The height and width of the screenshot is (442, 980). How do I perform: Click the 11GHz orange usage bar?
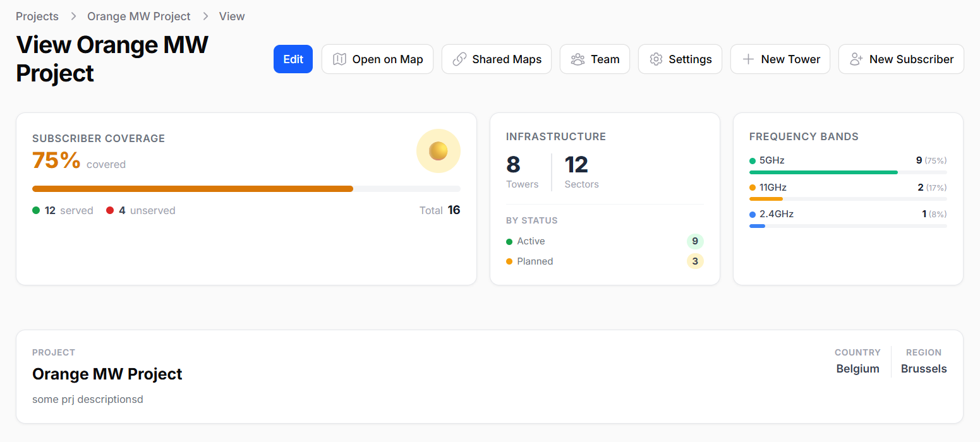point(766,198)
